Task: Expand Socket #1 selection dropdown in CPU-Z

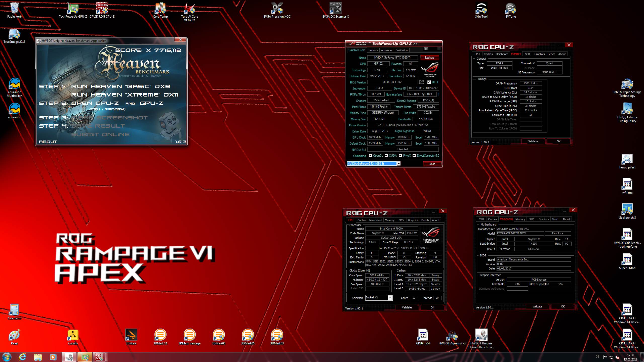Action: [390, 298]
